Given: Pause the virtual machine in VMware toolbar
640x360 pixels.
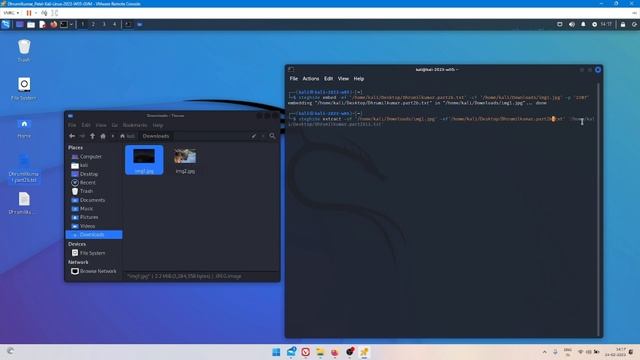Looking at the screenshot, I should (x=29, y=13).
